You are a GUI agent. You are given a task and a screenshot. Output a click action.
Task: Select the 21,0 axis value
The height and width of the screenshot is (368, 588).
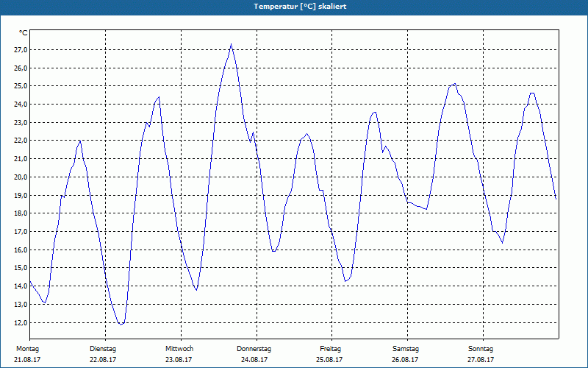click(20, 159)
